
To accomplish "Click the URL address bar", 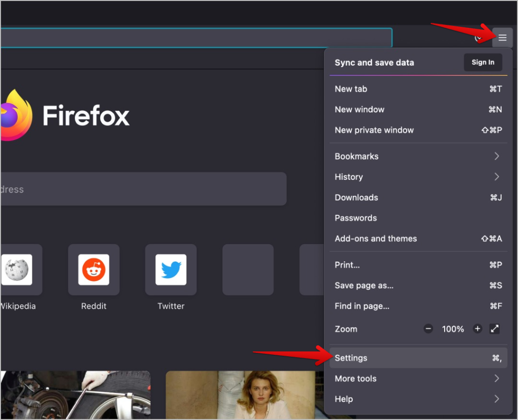I will click(196, 37).
